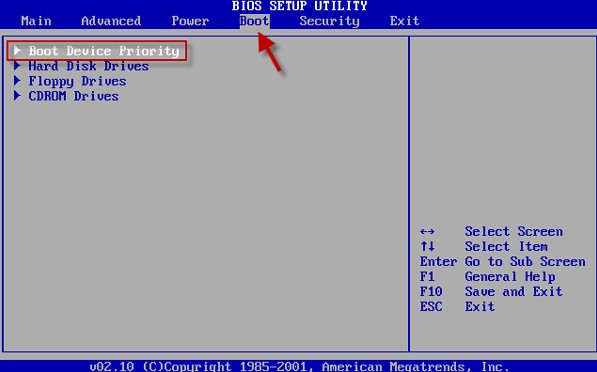Image resolution: width=597 pixels, height=372 pixels.
Task: Expand arrow next to CDROM Drives
Action: tap(17, 96)
